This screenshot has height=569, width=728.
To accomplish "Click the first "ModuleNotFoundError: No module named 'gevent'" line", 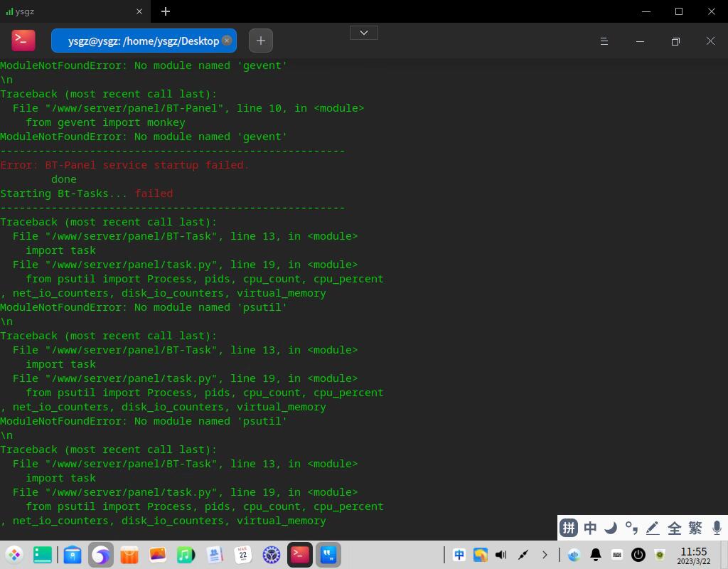I will point(144,65).
